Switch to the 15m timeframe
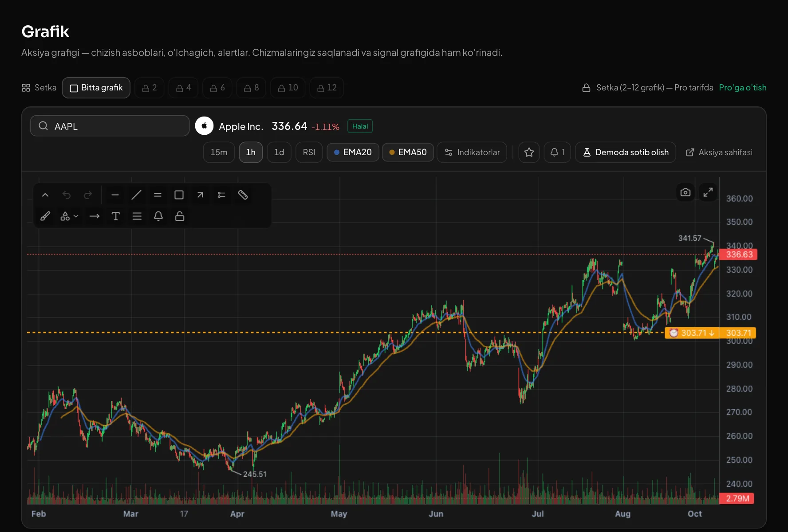The image size is (788, 532). click(219, 153)
